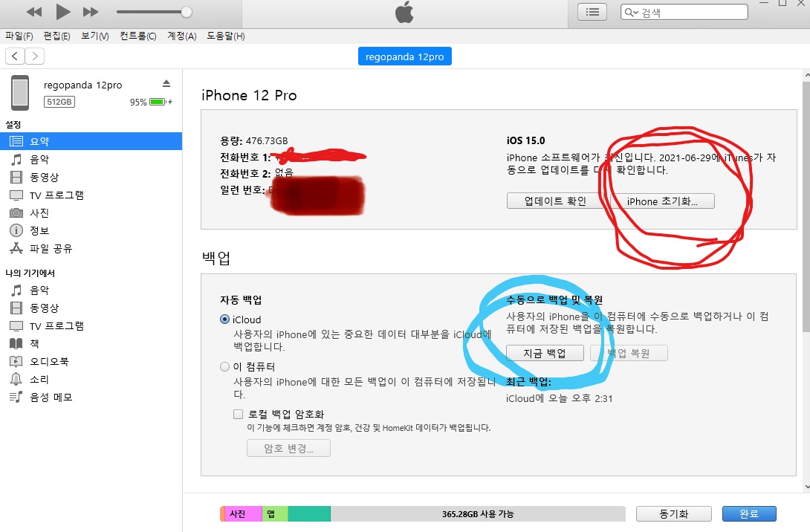Screen dimensions: 810x532
Task: Click the 업데이트 확인 button
Action: point(555,201)
